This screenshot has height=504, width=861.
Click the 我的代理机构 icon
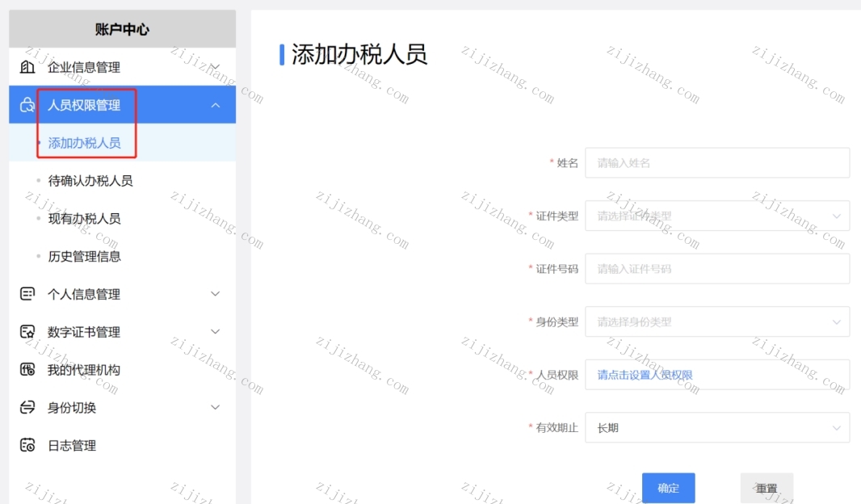(x=27, y=369)
